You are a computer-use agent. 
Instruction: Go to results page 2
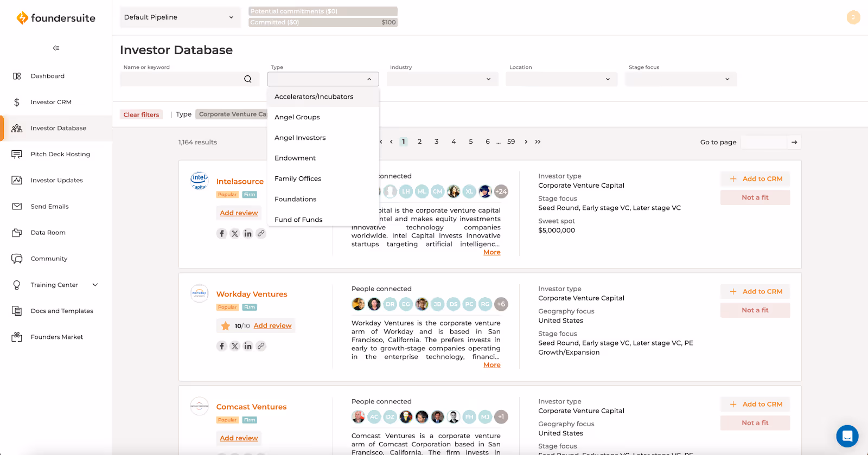(x=419, y=142)
